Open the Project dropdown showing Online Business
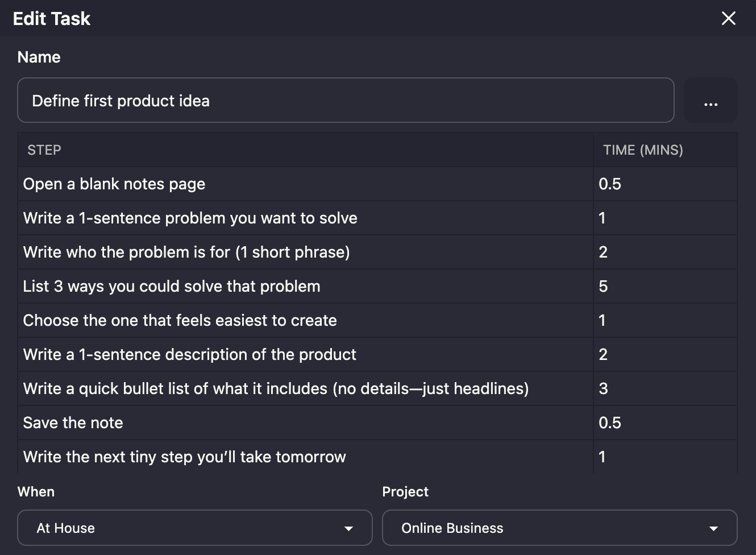The image size is (756, 555). point(559,528)
